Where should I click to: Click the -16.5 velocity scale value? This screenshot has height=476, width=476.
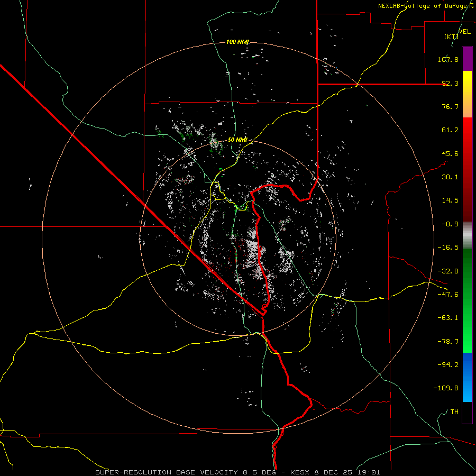coord(448,248)
